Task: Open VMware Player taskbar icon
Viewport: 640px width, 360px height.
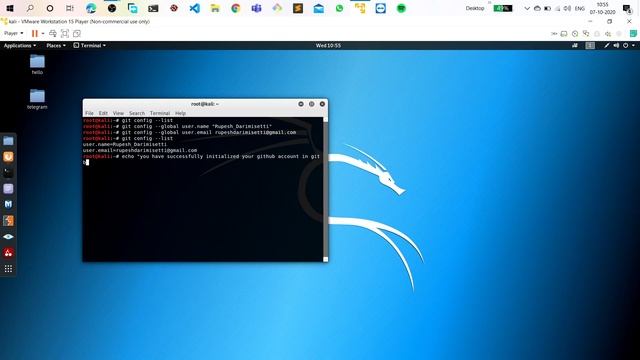Action: (x=360, y=8)
